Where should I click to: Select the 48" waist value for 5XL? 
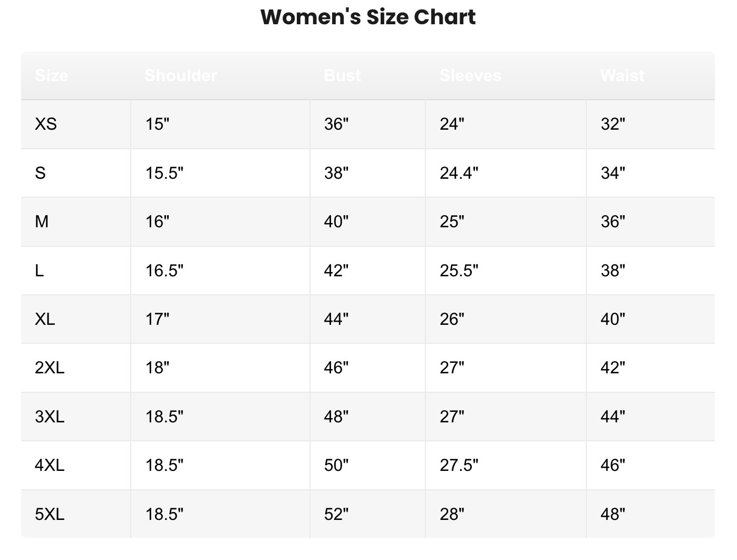tap(613, 514)
